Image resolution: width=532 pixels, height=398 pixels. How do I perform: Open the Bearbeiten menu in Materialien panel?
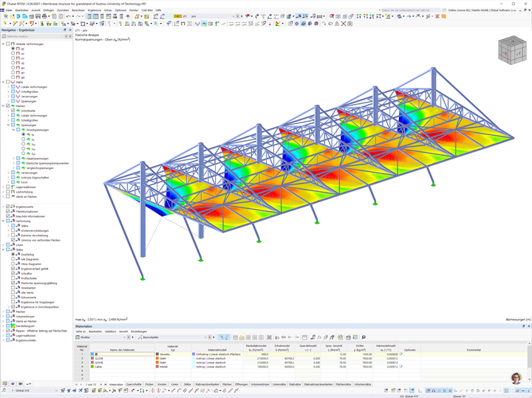tap(95, 332)
